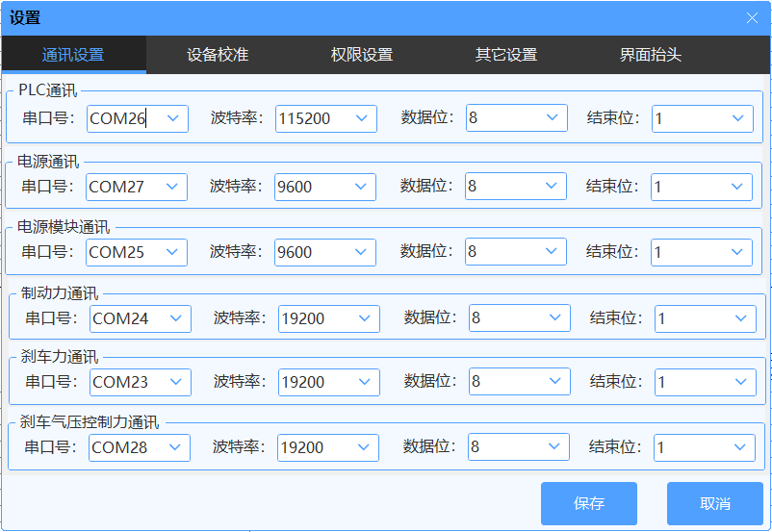The image size is (772, 532).
Task: Click inside the PLC通讯 COM26 text field
Action: tap(120, 119)
